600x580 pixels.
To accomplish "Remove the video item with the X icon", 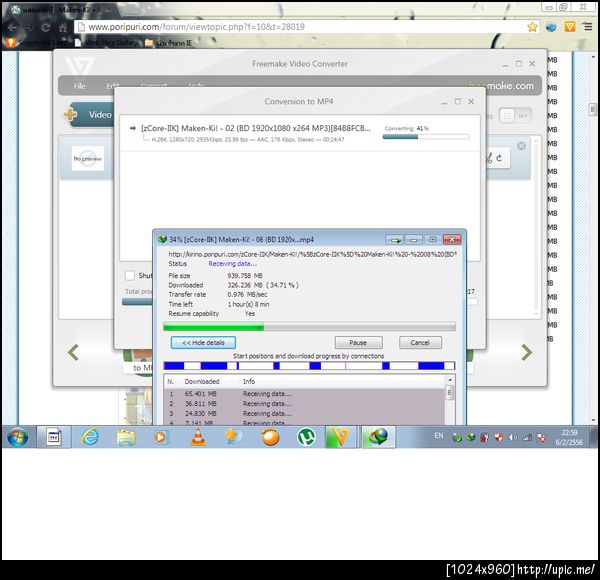I will (521, 146).
